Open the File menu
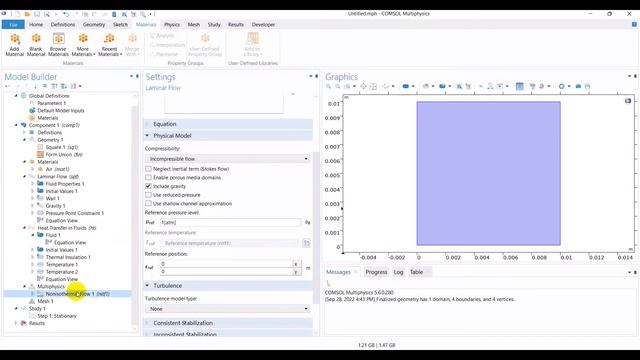The image size is (640, 360). [13, 24]
